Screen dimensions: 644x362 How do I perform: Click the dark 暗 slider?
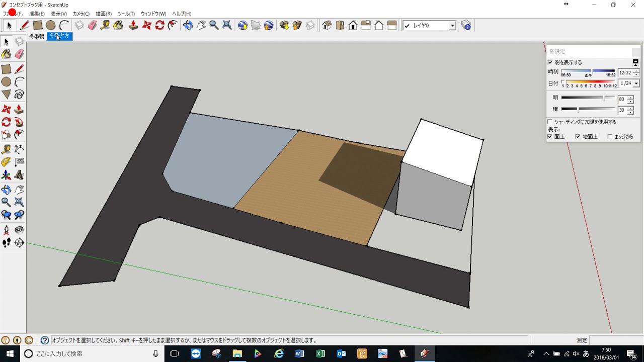tap(588, 109)
